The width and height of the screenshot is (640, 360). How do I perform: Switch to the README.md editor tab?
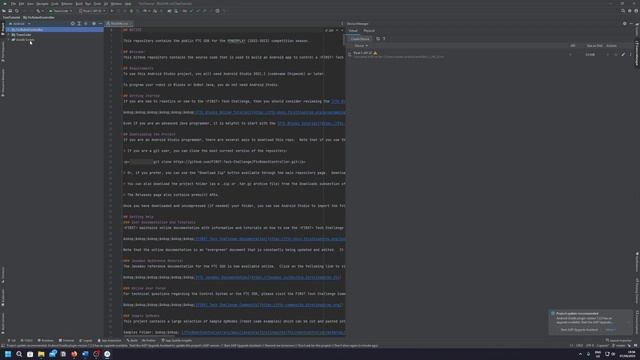118,24
